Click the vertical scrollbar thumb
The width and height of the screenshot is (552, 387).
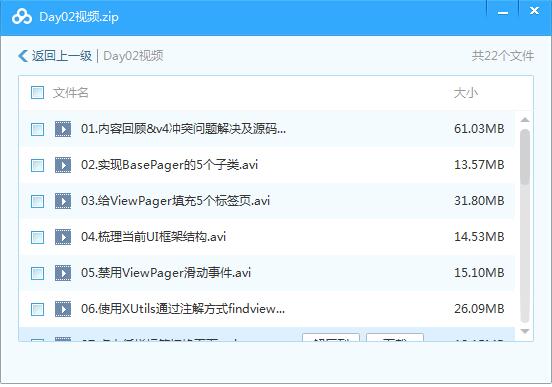(x=525, y=157)
